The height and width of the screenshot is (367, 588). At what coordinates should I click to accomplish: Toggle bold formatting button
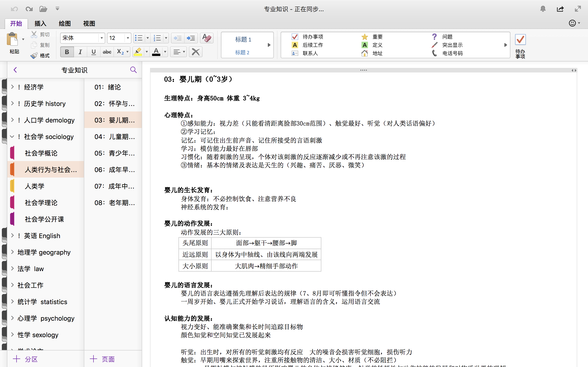[67, 52]
